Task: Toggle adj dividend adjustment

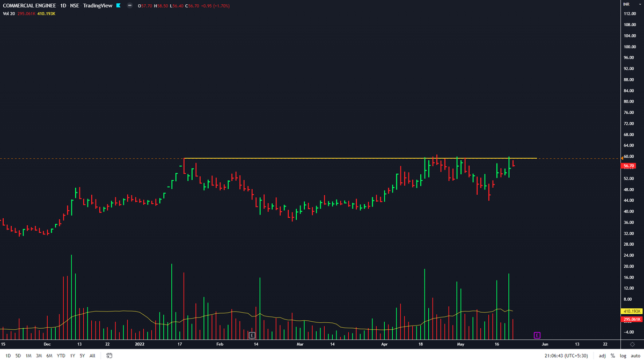Action: click(x=602, y=355)
